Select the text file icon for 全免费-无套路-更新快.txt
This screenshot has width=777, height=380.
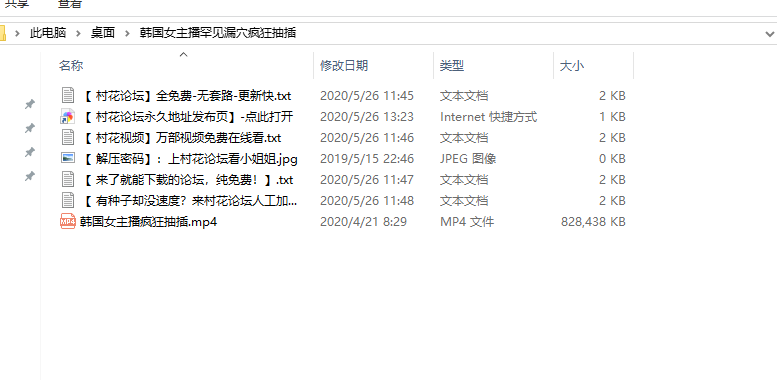click(x=67, y=95)
